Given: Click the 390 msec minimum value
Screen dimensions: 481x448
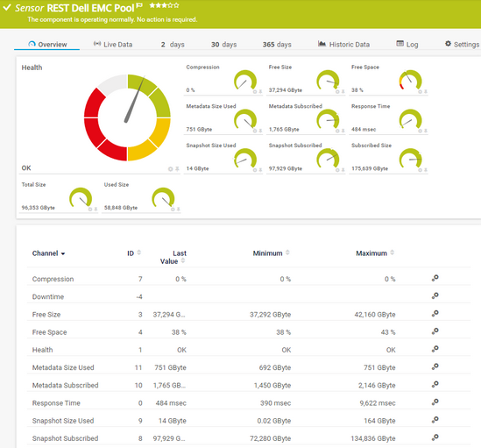Looking at the screenshot, I should [x=275, y=403].
